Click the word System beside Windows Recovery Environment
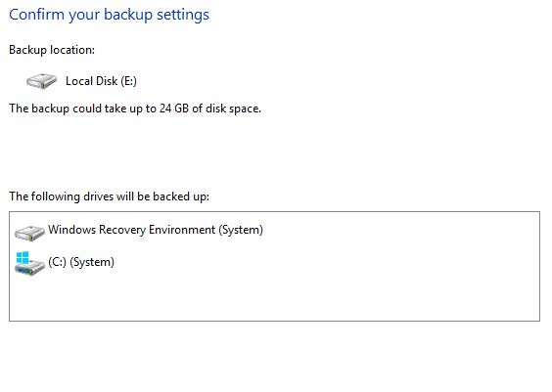The height and width of the screenshot is (392, 552). point(241,230)
